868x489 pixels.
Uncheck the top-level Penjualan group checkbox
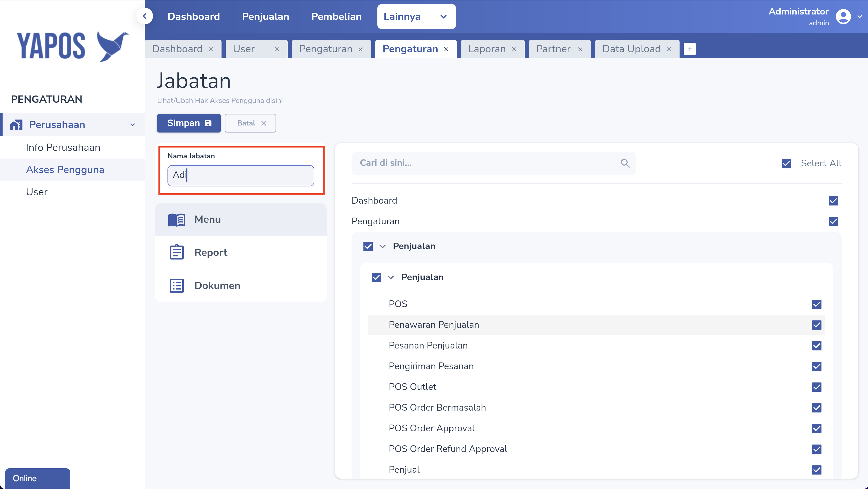coord(368,247)
